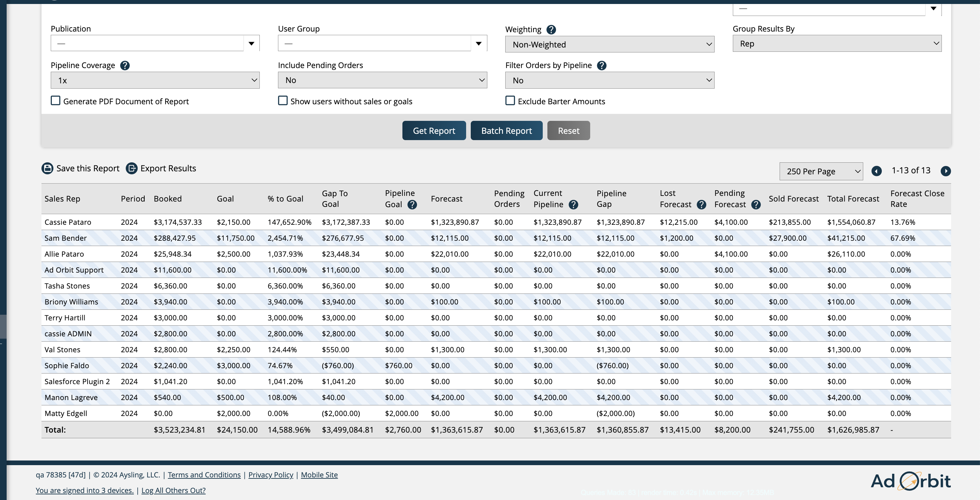Click the Batch Report button

[506, 130]
